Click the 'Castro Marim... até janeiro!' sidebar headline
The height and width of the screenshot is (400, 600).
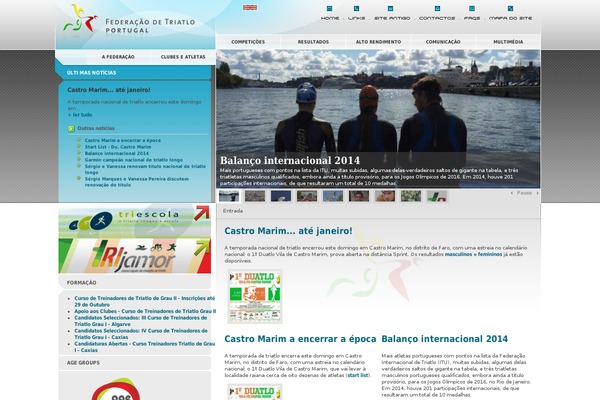109,90
